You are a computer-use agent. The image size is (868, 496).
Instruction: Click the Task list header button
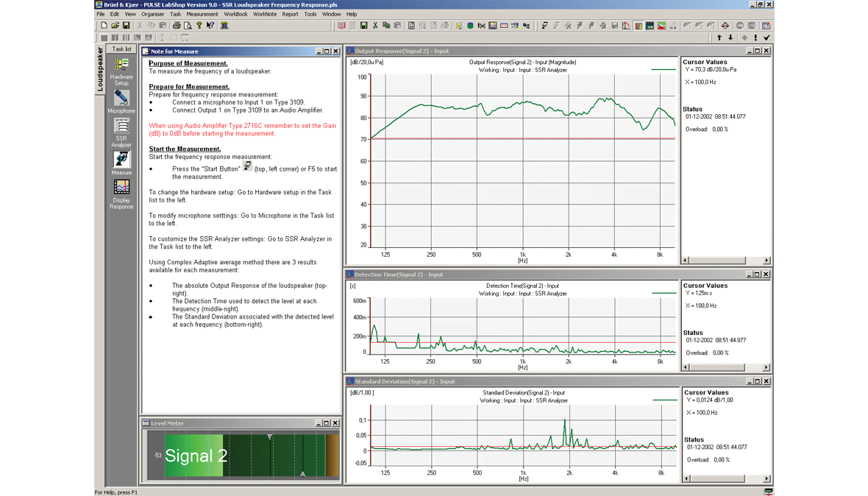pyautogui.click(x=121, y=49)
